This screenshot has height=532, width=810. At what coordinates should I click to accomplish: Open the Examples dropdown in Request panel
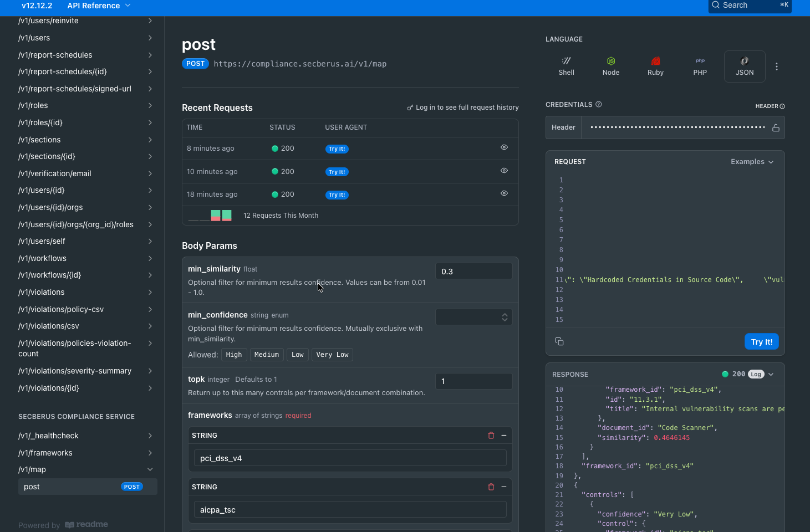point(752,161)
